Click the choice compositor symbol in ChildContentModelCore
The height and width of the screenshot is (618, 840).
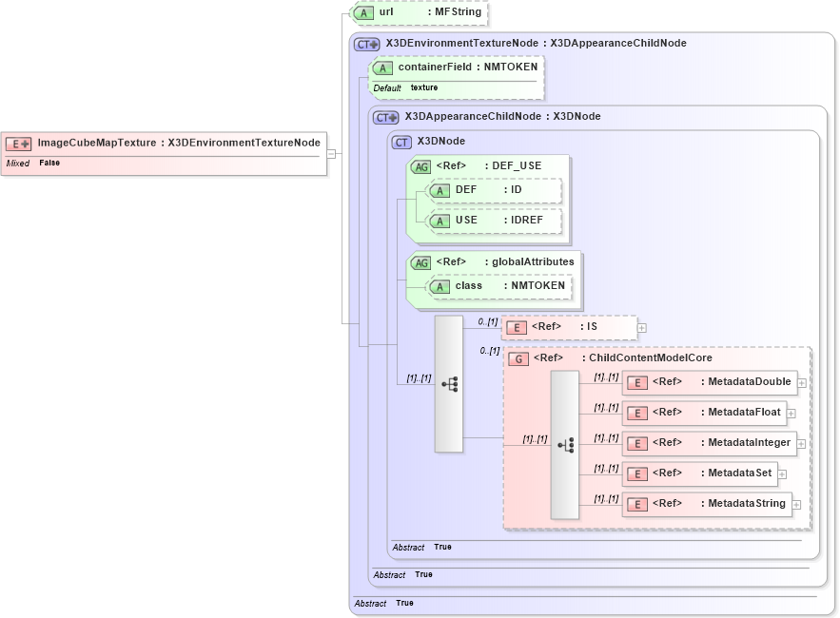[x=565, y=445]
